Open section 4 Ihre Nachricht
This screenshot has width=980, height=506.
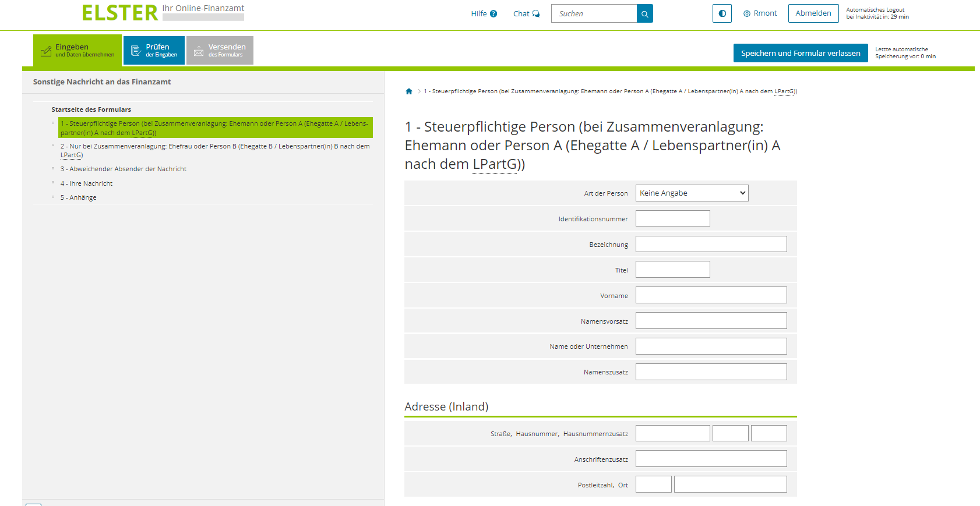click(86, 183)
